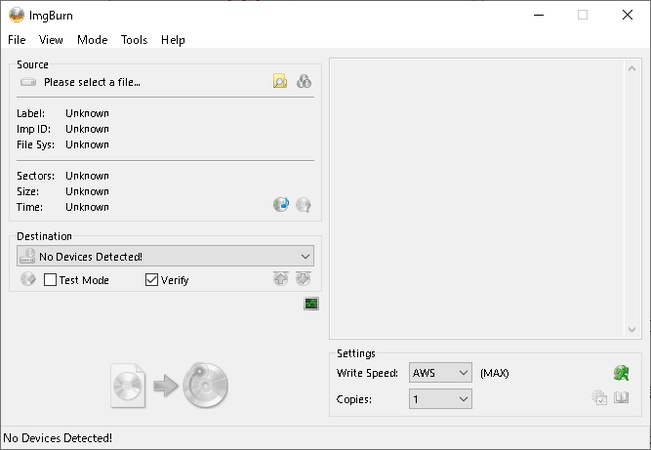Close the ImgBurn window
This screenshot has height=450, width=651.
click(627, 15)
